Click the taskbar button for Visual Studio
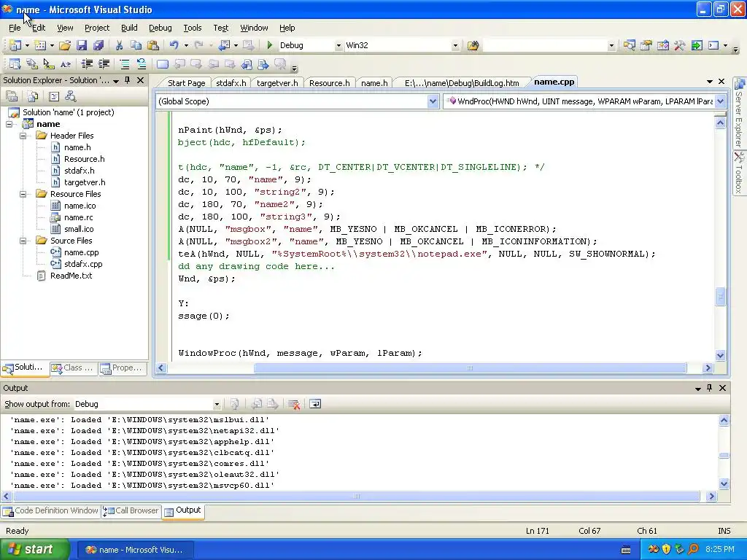Screen dimensions: 747x560 click(135, 550)
